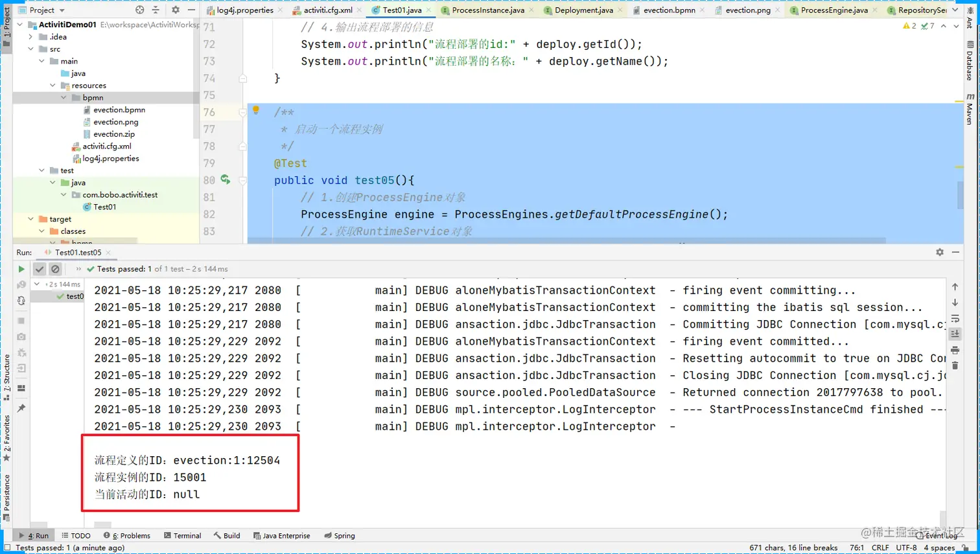The height and width of the screenshot is (554, 980).
Task: Change the UTF-8 file encoding
Action: (906, 548)
